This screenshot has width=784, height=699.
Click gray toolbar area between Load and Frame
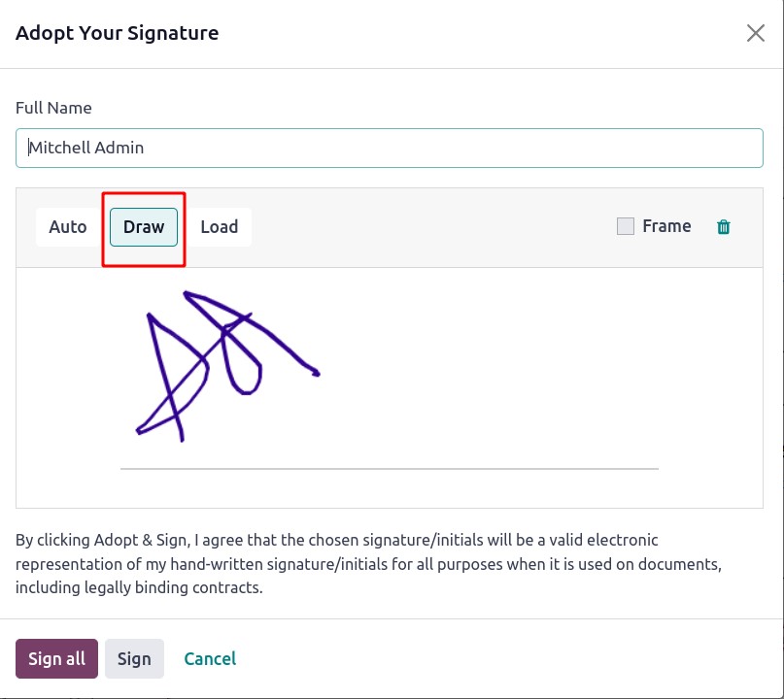pyautogui.click(x=432, y=227)
